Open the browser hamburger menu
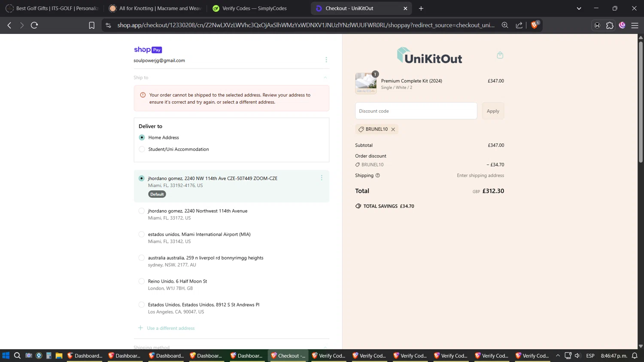 (x=635, y=25)
